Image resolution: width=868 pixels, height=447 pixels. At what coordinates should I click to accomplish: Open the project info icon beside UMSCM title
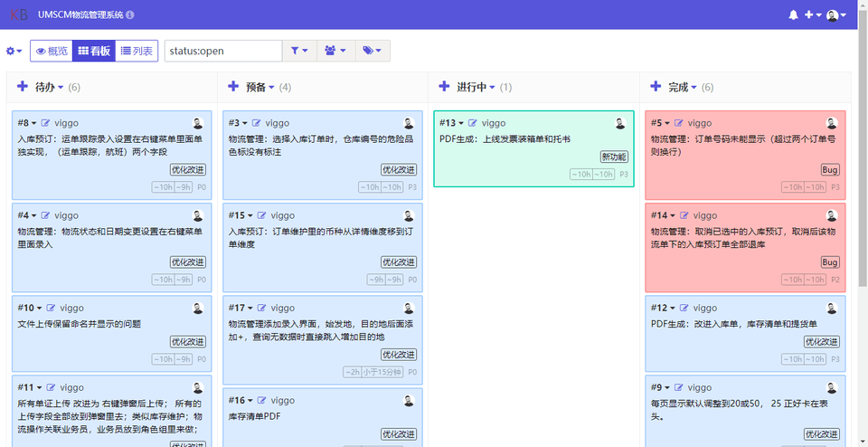click(129, 15)
